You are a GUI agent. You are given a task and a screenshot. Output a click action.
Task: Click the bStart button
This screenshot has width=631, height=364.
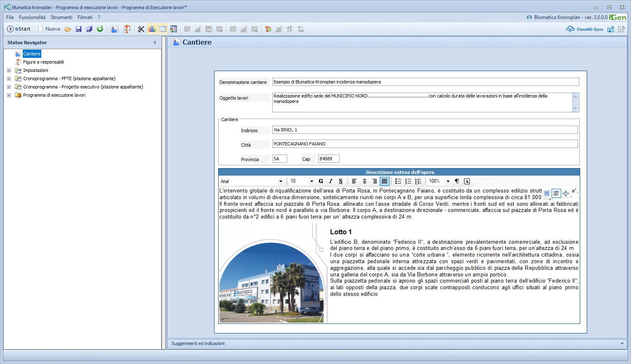[x=19, y=29]
